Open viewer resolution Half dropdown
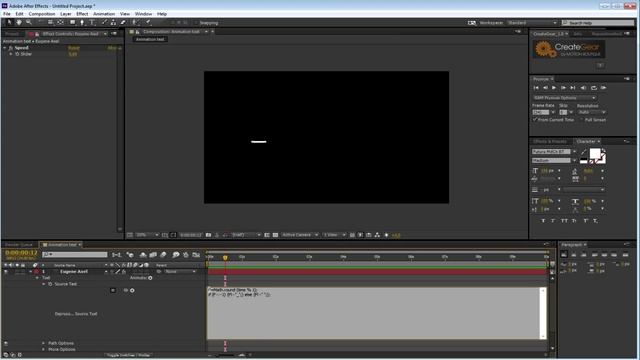 tap(246, 235)
